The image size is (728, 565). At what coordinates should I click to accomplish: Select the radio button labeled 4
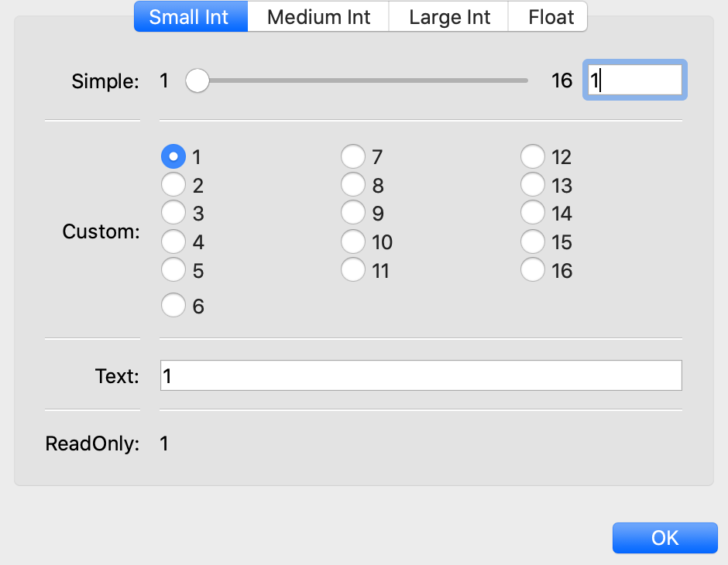point(173,242)
